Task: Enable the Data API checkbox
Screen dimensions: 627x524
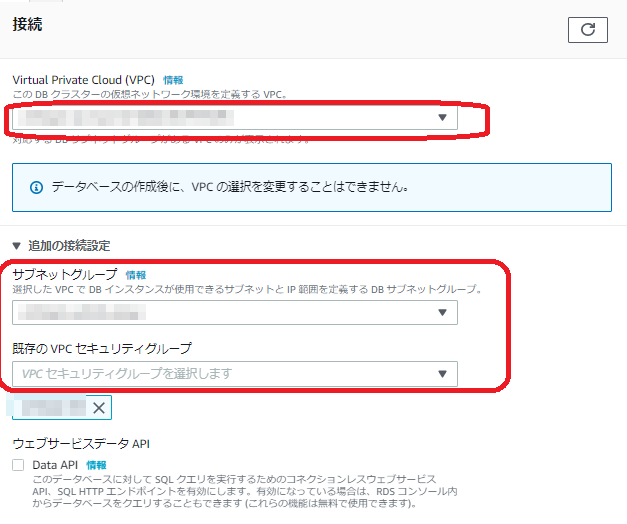Action: [18, 465]
